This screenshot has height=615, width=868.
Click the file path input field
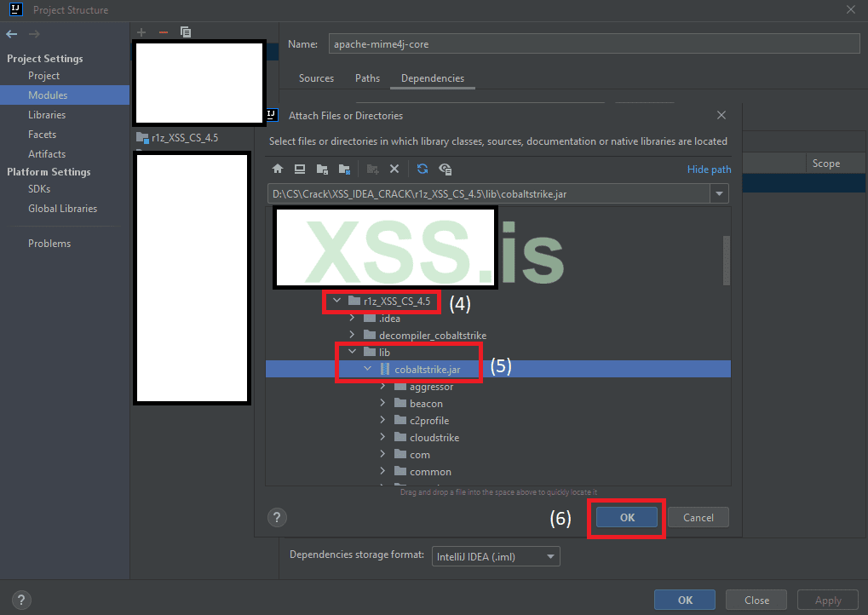click(489, 193)
